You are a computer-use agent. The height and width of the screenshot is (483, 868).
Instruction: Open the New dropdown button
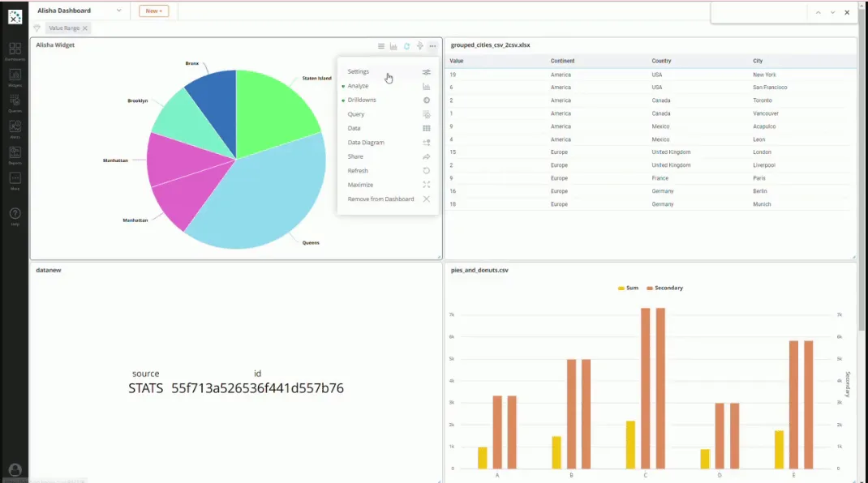pyautogui.click(x=153, y=11)
